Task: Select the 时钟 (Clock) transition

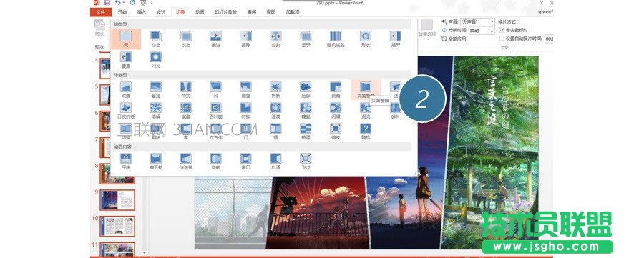Action: coord(245,111)
